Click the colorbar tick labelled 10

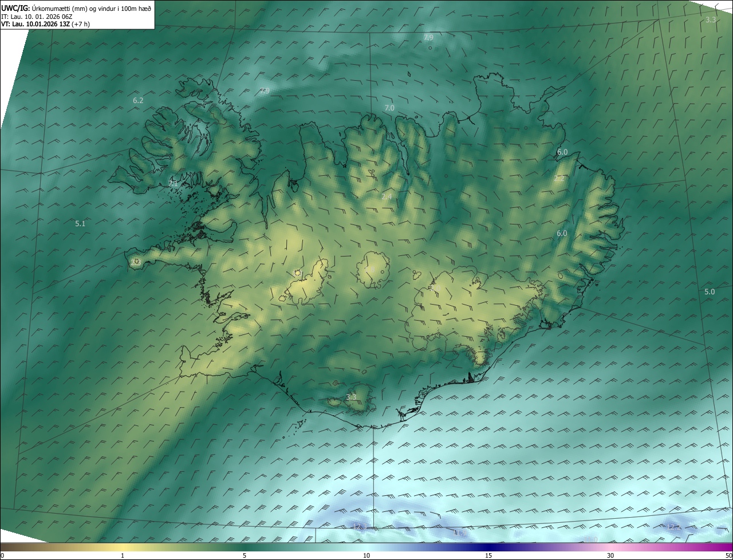(366, 555)
